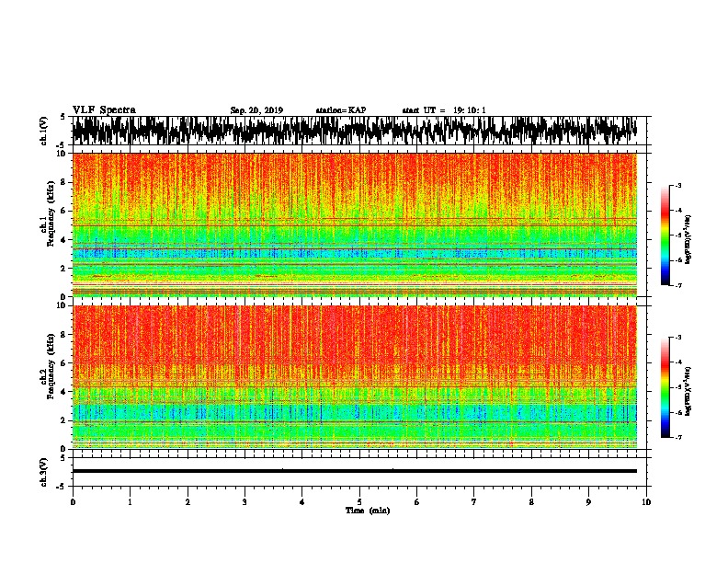728x563 pixels.
Task: Select the date text "Sep. 20, 2019"
Action: [x=256, y=110]
